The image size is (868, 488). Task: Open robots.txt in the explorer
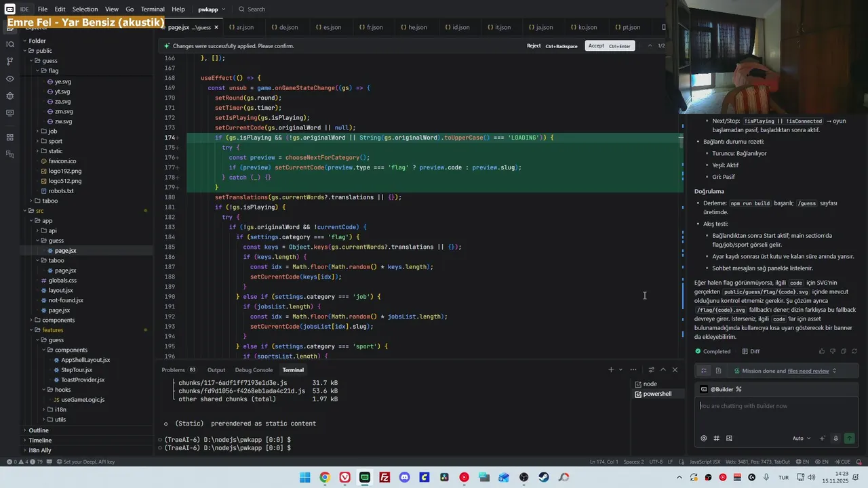click(61, 191)
